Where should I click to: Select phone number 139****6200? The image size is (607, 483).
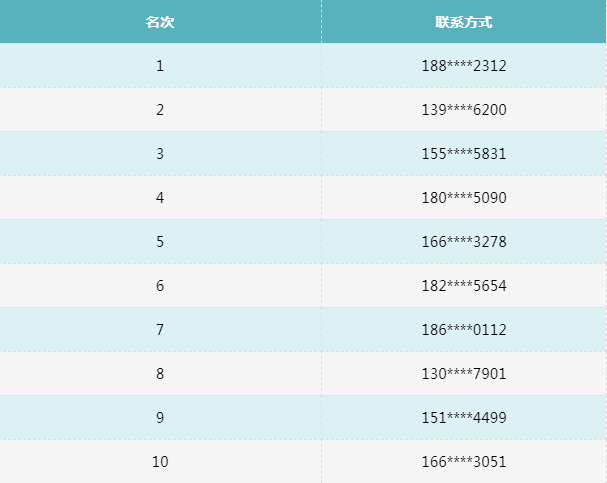[x=464, y=110]
